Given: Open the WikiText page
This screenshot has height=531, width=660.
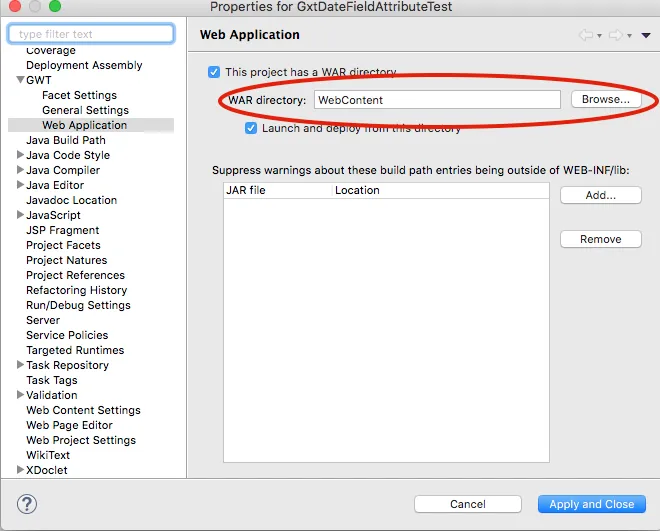Looking at the screenshot, I should pos(48,455).
